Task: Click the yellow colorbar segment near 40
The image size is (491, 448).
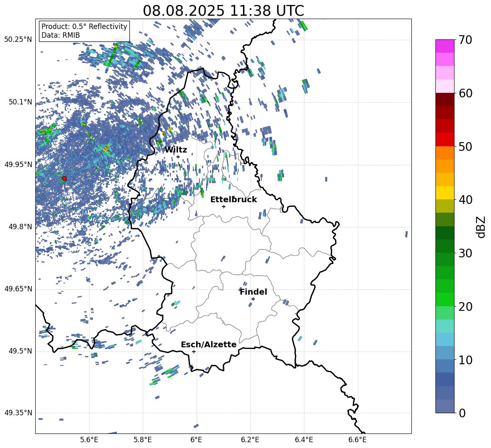Action: pos(445,193)
